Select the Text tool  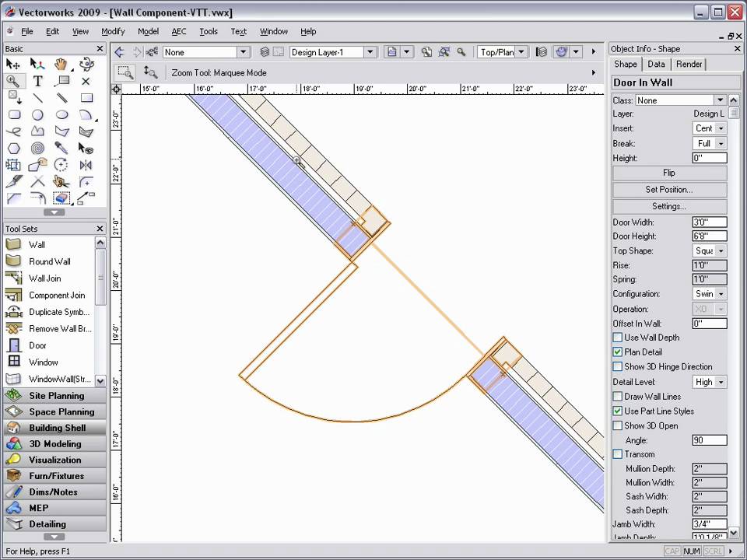click(37, 81)
